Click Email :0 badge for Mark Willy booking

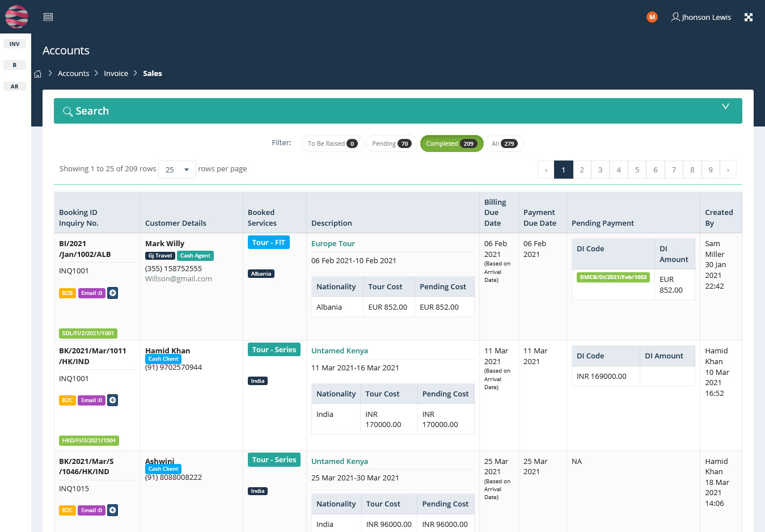(92, 293)
